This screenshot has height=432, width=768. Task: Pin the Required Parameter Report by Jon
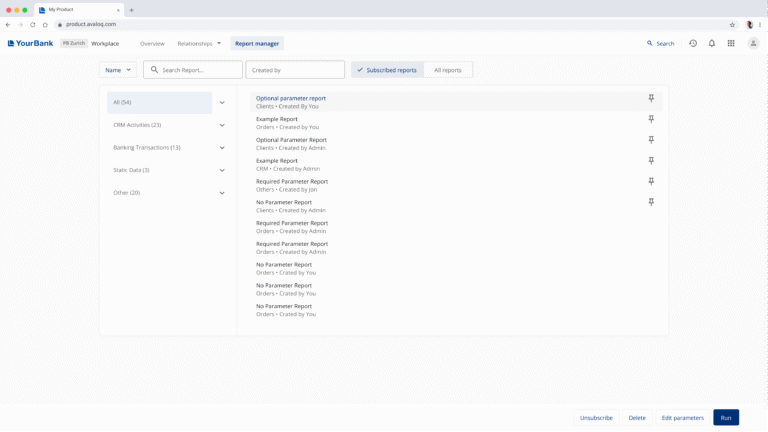pos(651,181)
